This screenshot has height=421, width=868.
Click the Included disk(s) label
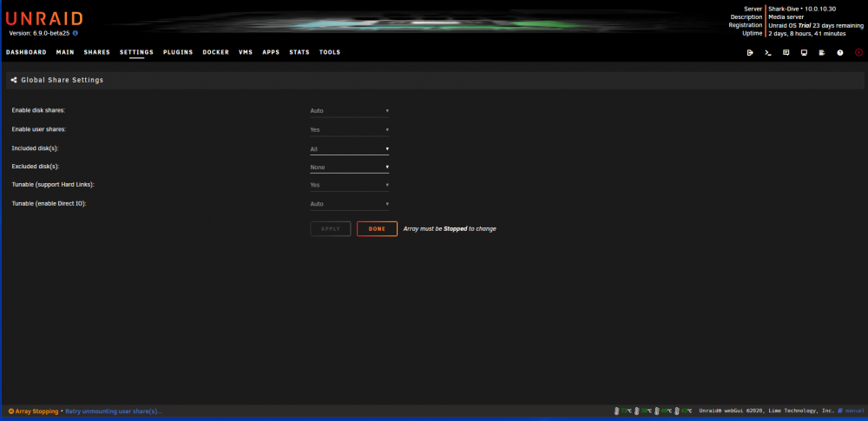[35, 148]
